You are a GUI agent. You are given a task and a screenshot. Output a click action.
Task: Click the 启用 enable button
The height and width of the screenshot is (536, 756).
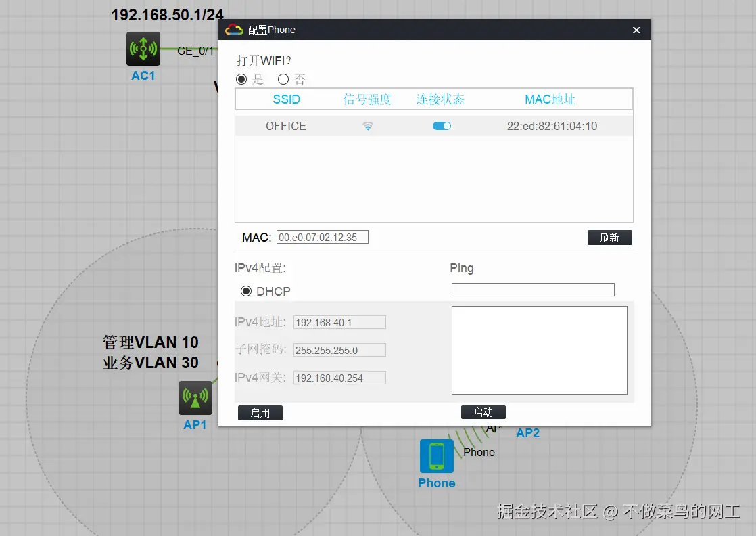tap(260, 413)
